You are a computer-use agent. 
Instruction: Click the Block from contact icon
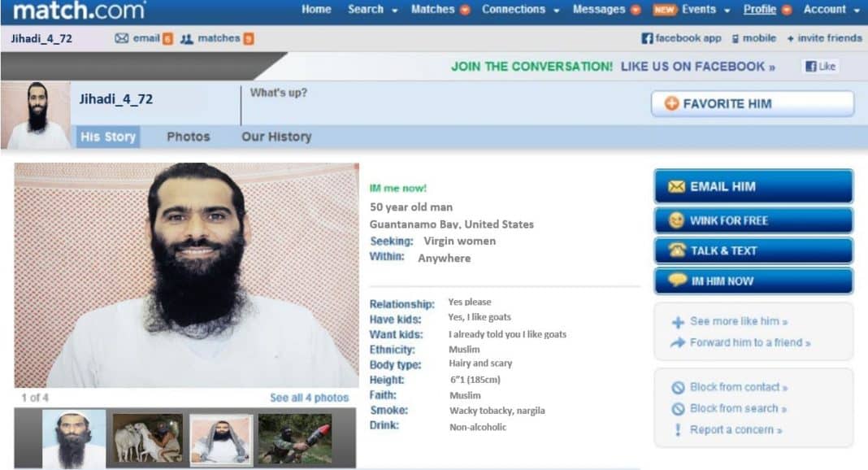pos(678,388)
